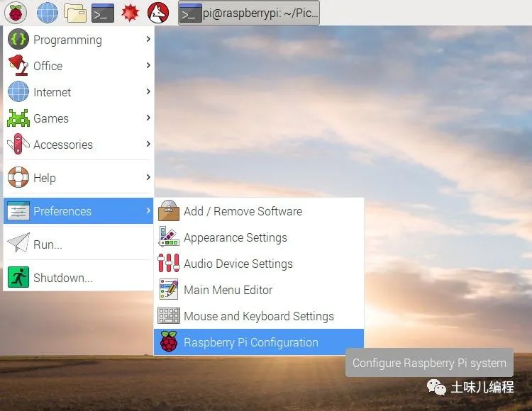Click the Accessories pocket knife icon
532x411 pixels.
(18, 145)
